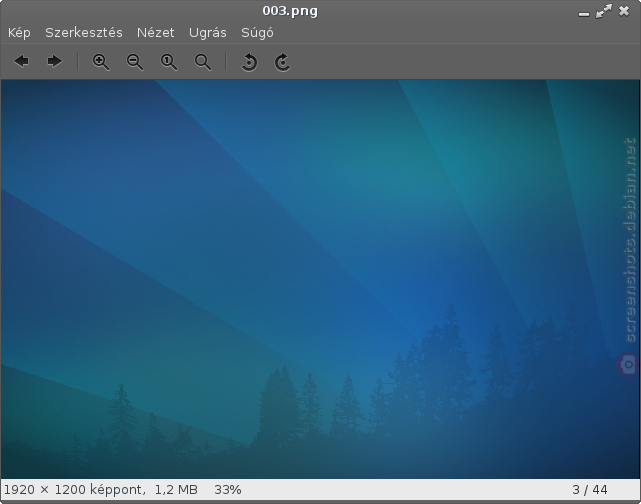
Task: Click the zoom in magnifier
Action: (101, 62)
